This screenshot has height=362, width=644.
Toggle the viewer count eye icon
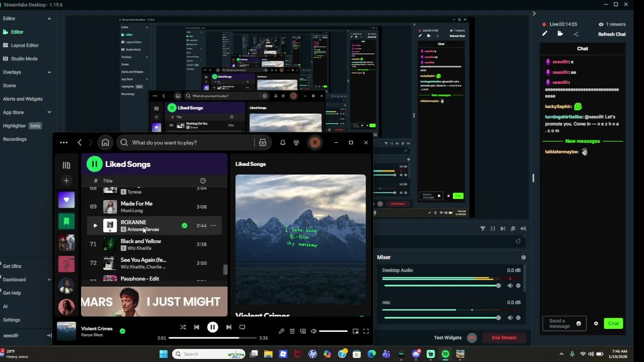(601, 24)
